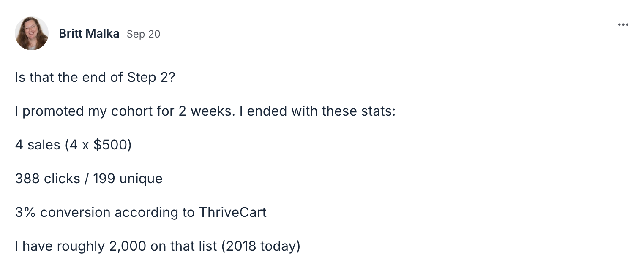The image size is (644, 276).
Task: Open the three-dot post options menu
Action: pos(623,25)
